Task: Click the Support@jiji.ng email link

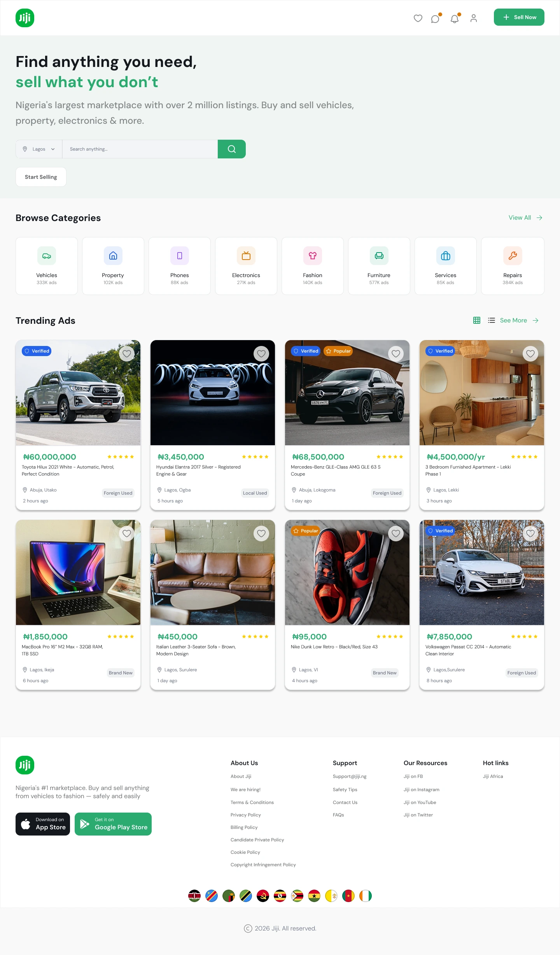Action: (350, 776)
